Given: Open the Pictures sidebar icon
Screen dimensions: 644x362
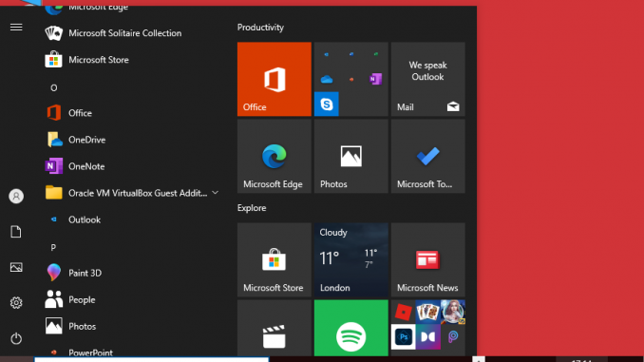Looking at the screenshot, I should click(x=16, y=267).
